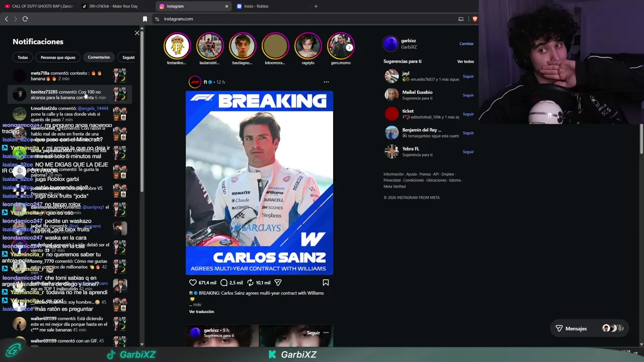Show next stories with the arrow
Image resolution: width=644 pixels, height=362 pixels.
[x=349, y=47]
